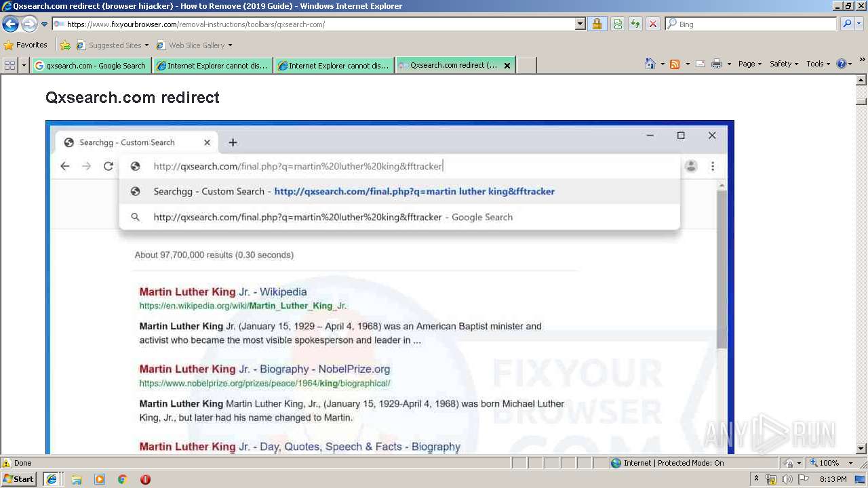This screenshot has height=488, width=868.
Task: Open the Favorites star button
Action: [x=25, y=45]
